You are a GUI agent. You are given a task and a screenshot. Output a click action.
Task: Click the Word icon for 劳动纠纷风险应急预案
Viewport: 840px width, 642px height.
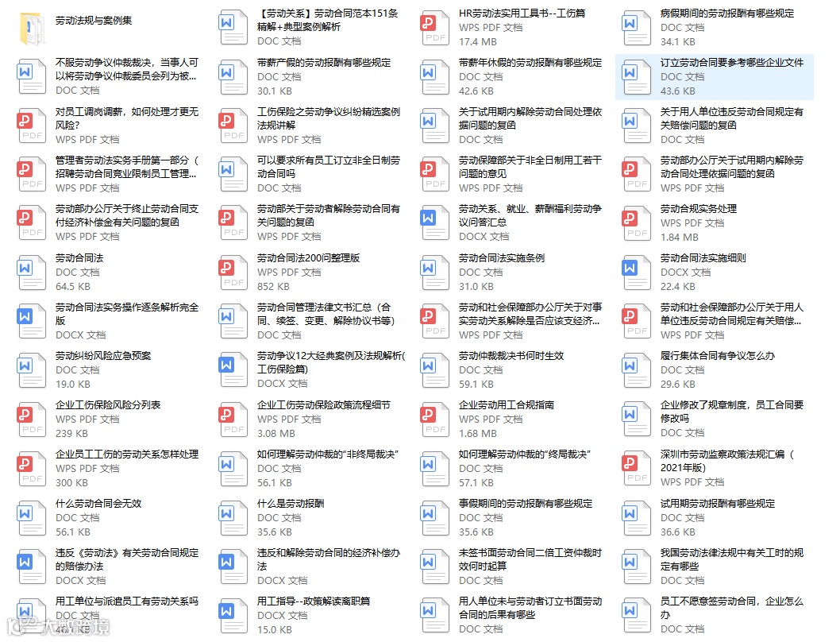(x=32, y=370)
